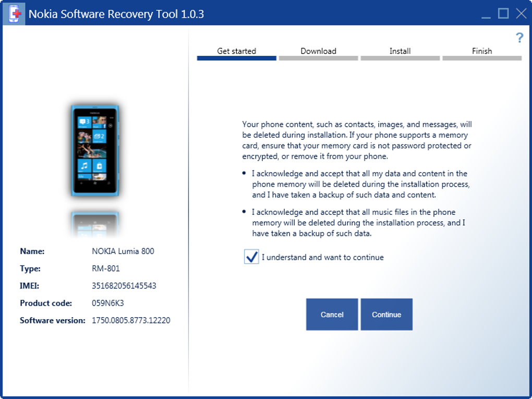Click the "Name:" label
The height and width of the screenshot is (399, 532).
coord(32,251)
